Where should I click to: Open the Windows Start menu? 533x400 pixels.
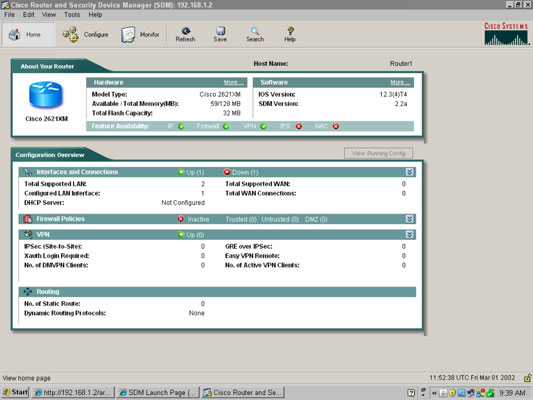[15, 392]
